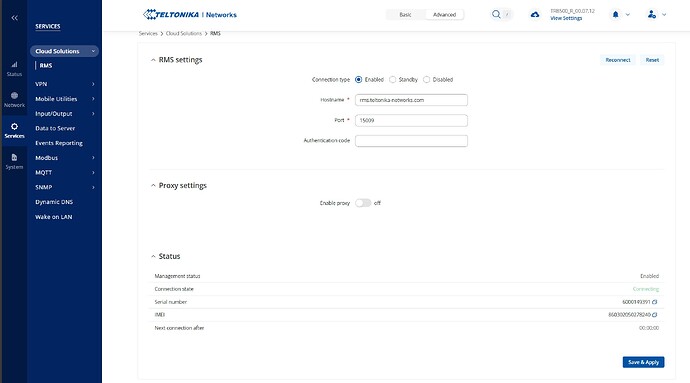Expand the Mobile Utilities submenu
The image size is (690, 383).
[93, 99]
